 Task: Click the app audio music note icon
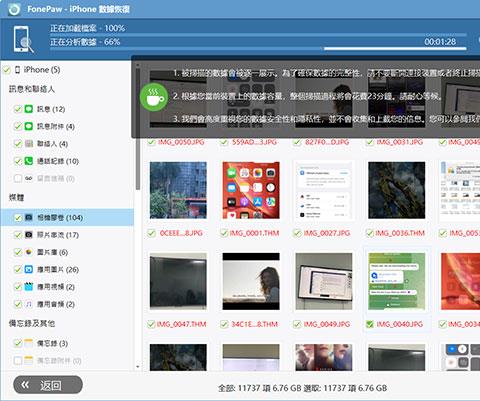click(x=29, y=304)
